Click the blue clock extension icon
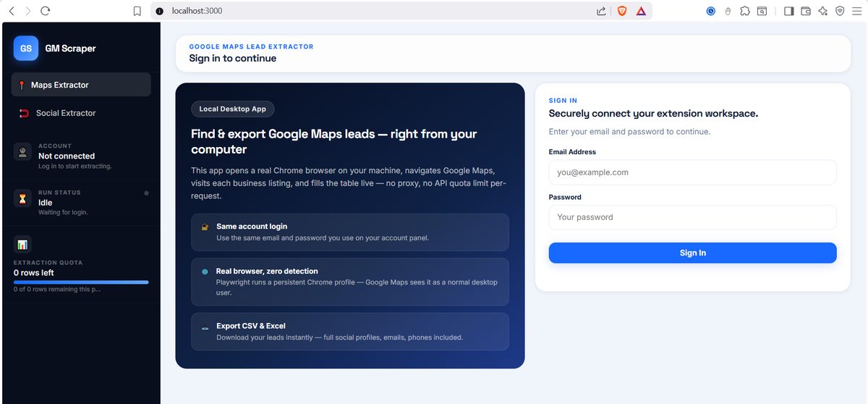Image resolution: width=868 pixels, height=404 pixels. tap(711, 11)
